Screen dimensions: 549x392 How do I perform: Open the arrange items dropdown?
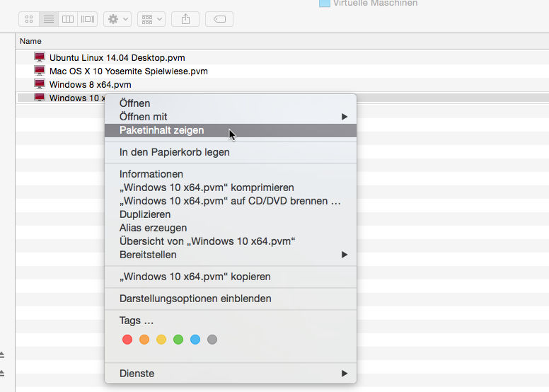click(151, 19)
